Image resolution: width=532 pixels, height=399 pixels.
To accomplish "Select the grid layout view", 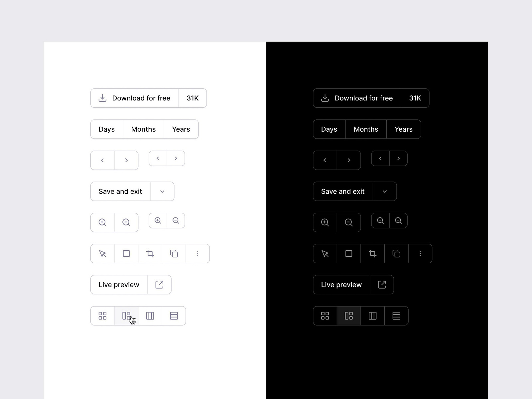I will tap(102, 316).
